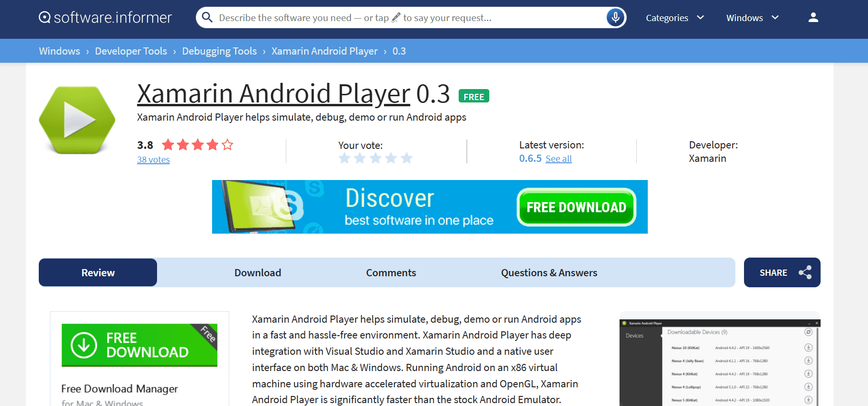Go to Windows breadcrumb link

(x=59, y=51)
